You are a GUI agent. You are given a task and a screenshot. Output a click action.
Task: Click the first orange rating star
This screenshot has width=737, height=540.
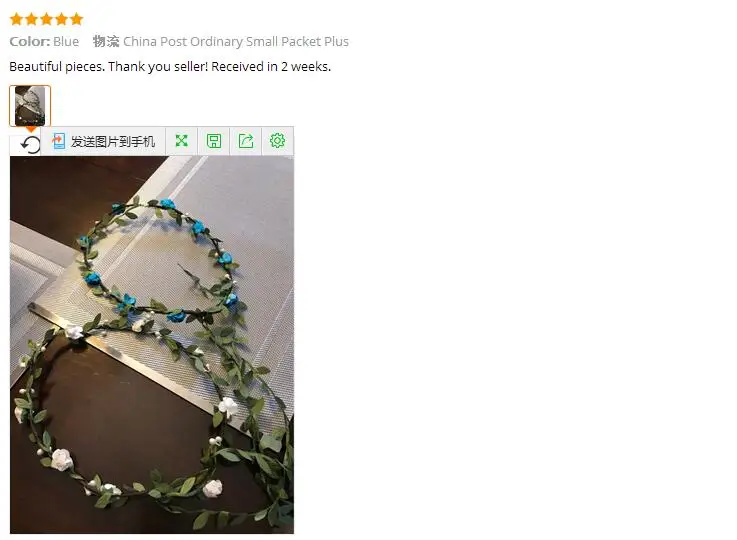pos(16,19)
